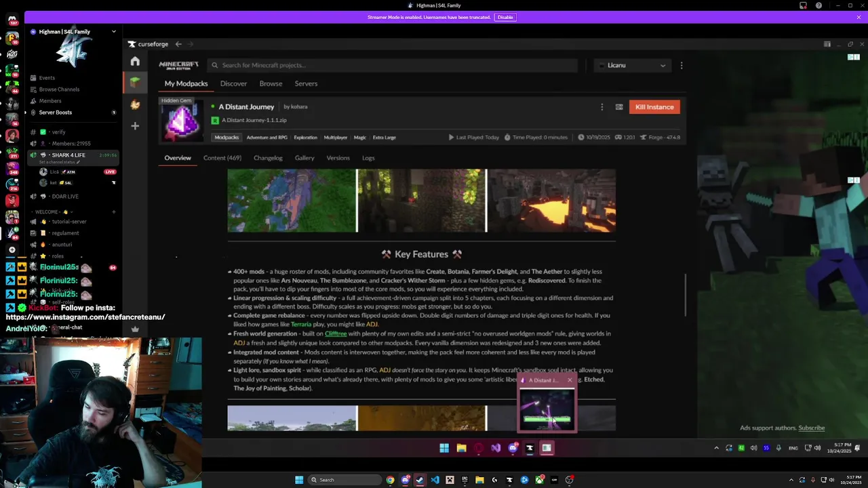Open the verify channel
Viewport: 868px width, 488px height.
click(58, 132)
